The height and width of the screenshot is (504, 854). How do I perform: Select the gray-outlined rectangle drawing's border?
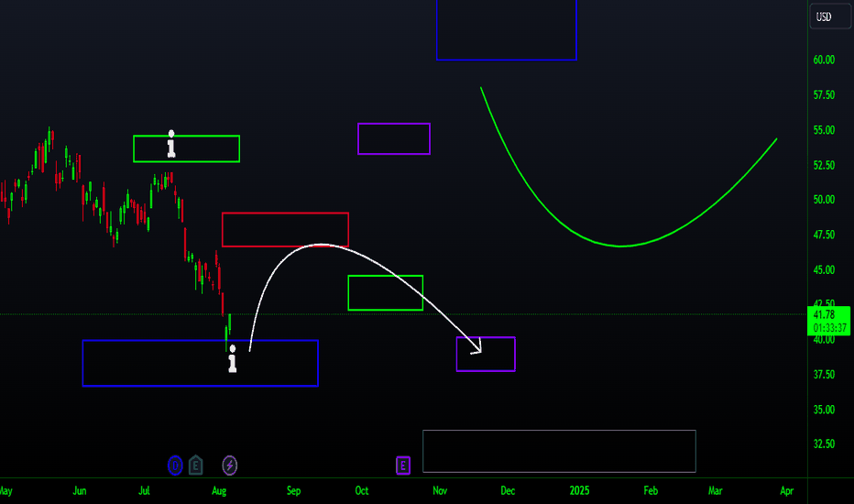(559, 431)
